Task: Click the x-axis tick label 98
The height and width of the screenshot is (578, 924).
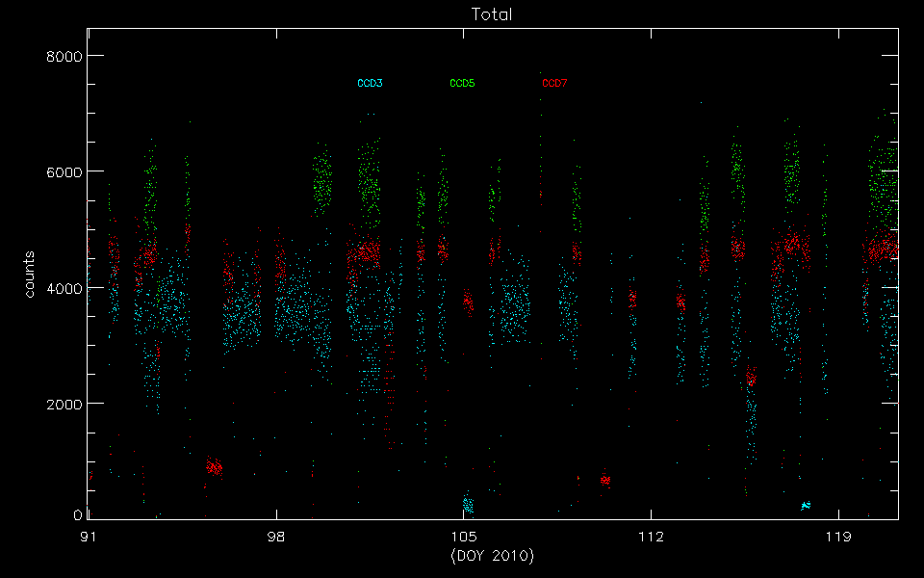Action: point(276,537)
